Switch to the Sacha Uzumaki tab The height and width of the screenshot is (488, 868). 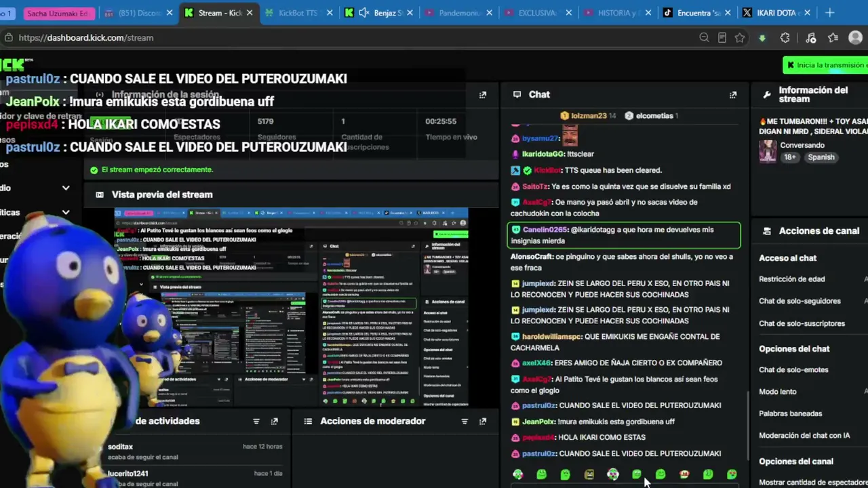[x=58, y=13]
